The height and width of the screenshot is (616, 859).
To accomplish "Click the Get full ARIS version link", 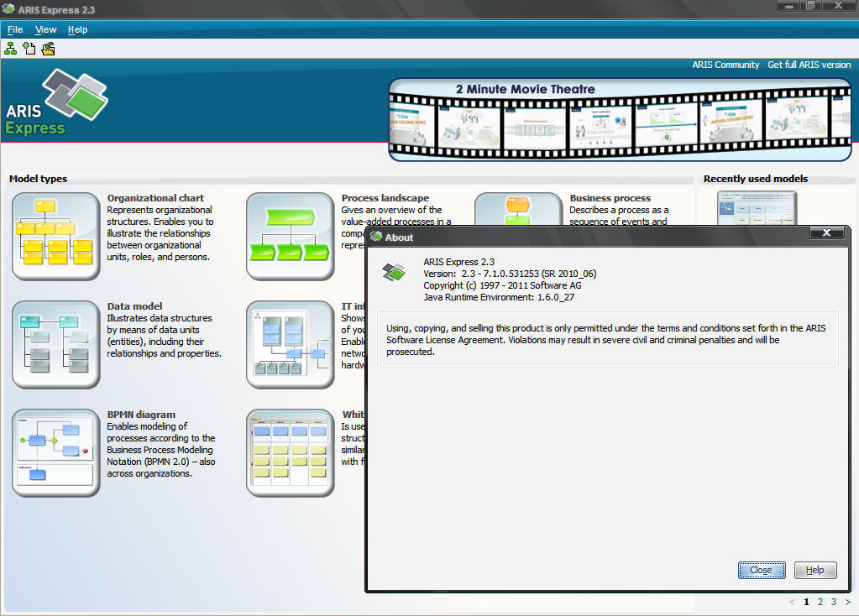I will tap(809, 65).
